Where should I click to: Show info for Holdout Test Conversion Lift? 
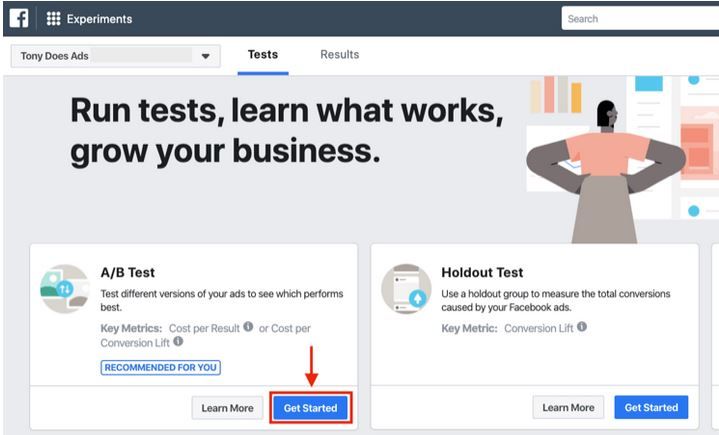[x=581, y=326]
